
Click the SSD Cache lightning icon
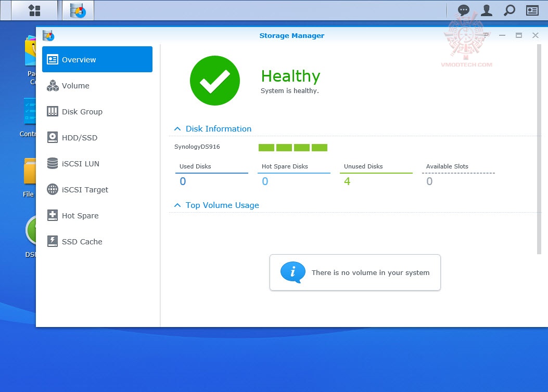pyautogui.click(x=53, y=241)
